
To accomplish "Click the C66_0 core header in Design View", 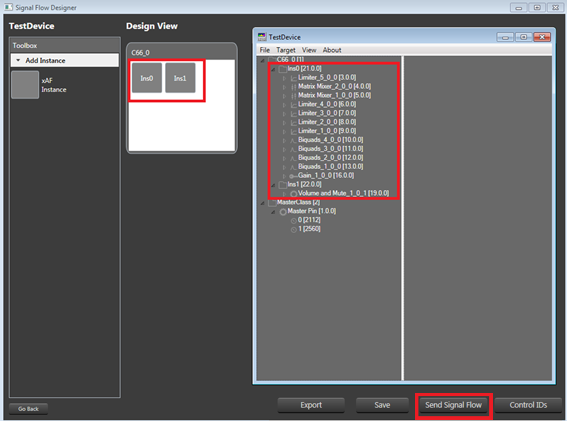I will 181,52.
